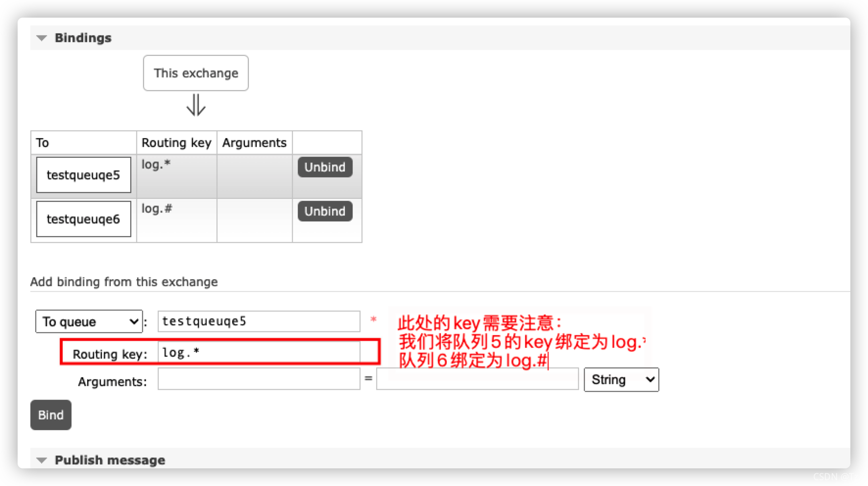The image size is (868, 486).
Task: Unbind the testqueuqe5 binding
Action: tap(325, 167)
